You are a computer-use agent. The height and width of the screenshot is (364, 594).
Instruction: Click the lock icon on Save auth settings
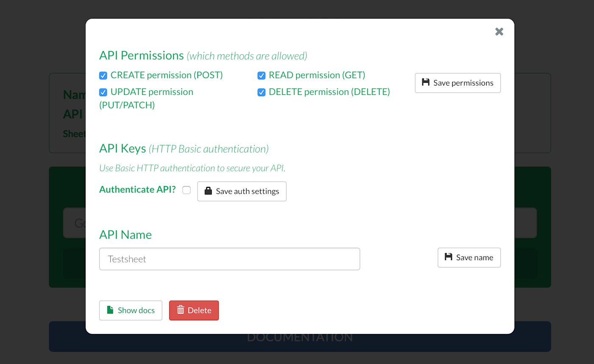[x=207, y=191]
